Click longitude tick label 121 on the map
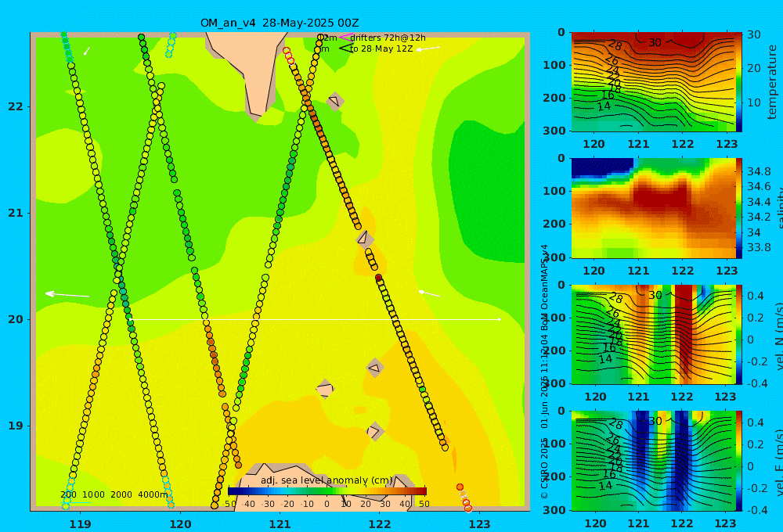The width and height of the screenshot is (783, 532). click(280, 524)
